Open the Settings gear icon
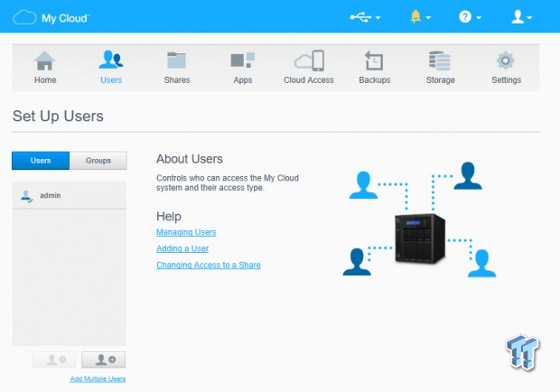Screen dimensions: 560x392 [x=506, y=61]
